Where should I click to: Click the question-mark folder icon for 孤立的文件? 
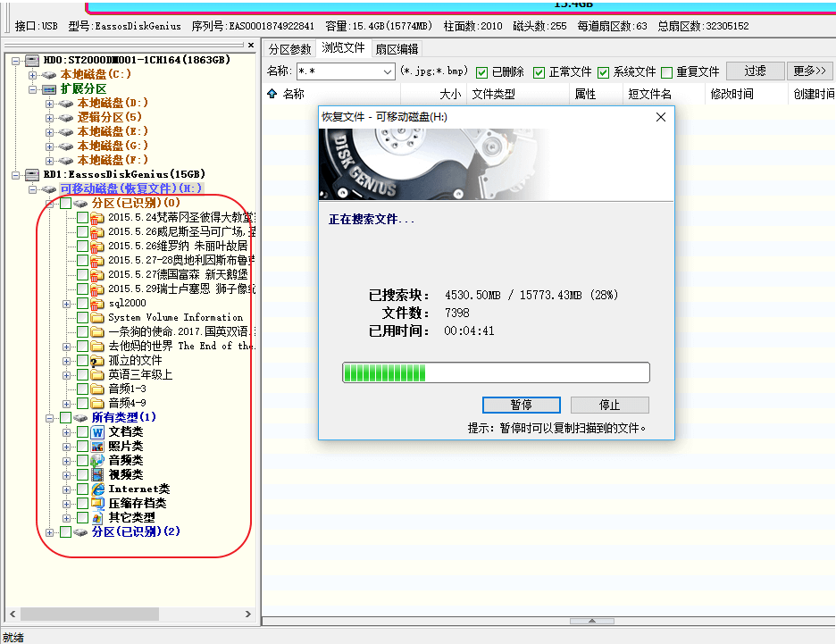tap(97, 361)
